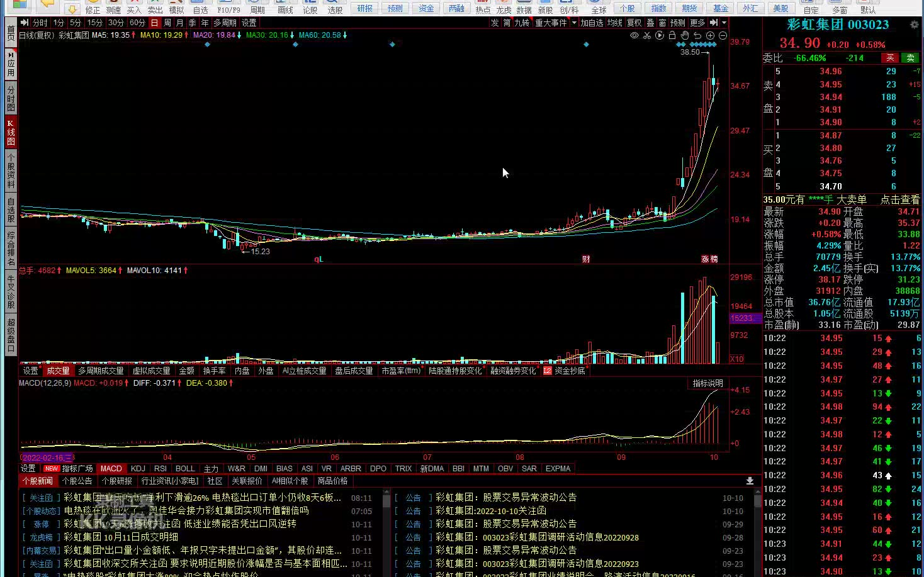The width and height of the screenshot is (924, 577).
Task: Open the 加自选 add to watchlist button
Action: [592, 23]
